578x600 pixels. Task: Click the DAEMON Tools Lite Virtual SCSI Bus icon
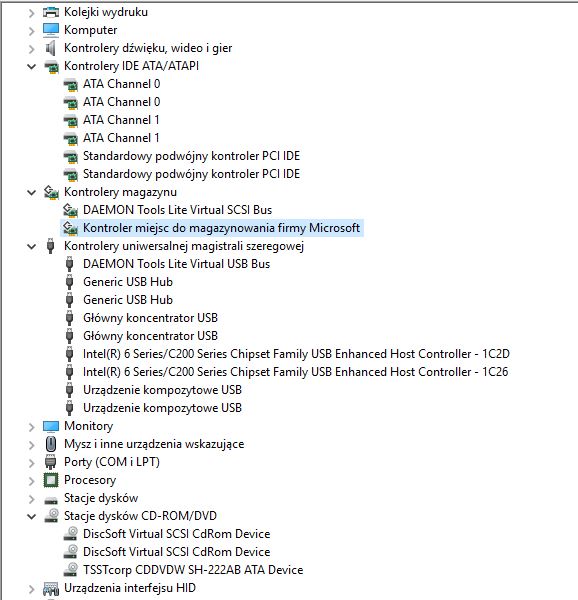coord(70,210)
